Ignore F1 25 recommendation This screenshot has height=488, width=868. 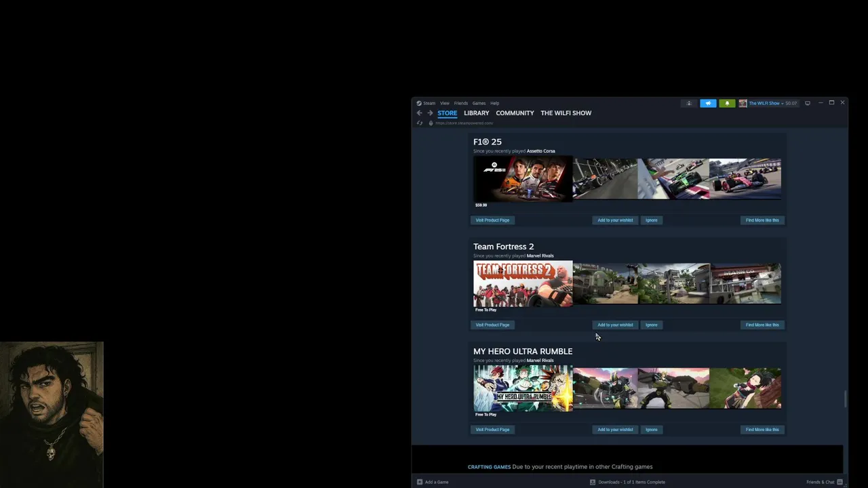652,220
